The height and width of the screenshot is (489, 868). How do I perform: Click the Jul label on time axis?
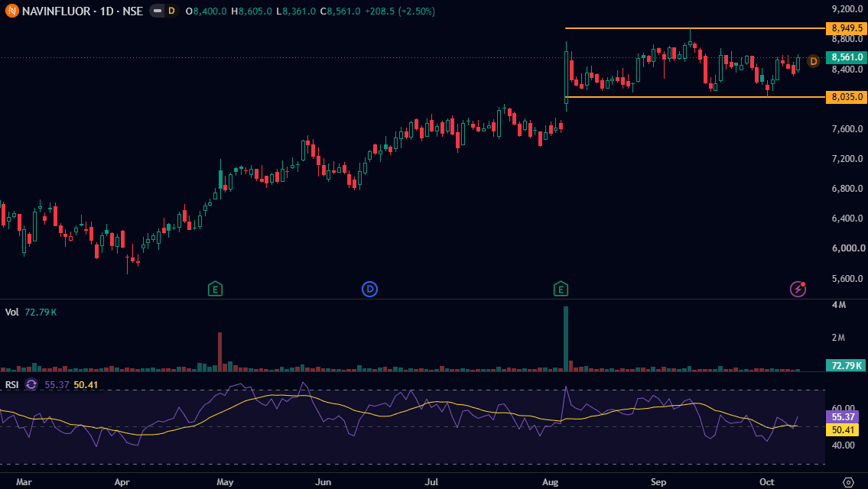pos(431,482)
